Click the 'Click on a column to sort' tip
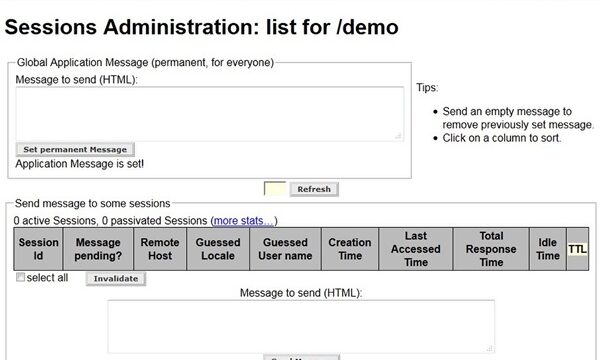The width and height of the screenshot is (600, 360). pos(502,138)
